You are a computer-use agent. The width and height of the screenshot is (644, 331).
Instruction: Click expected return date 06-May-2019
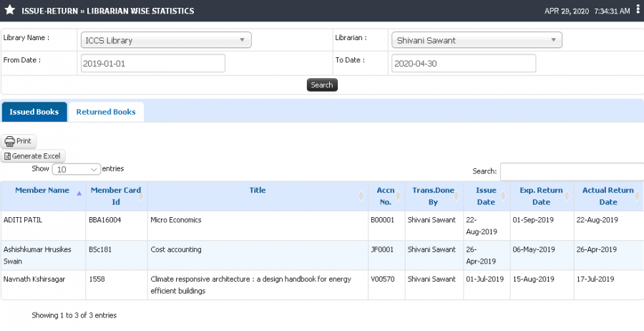tap(534, 249)
